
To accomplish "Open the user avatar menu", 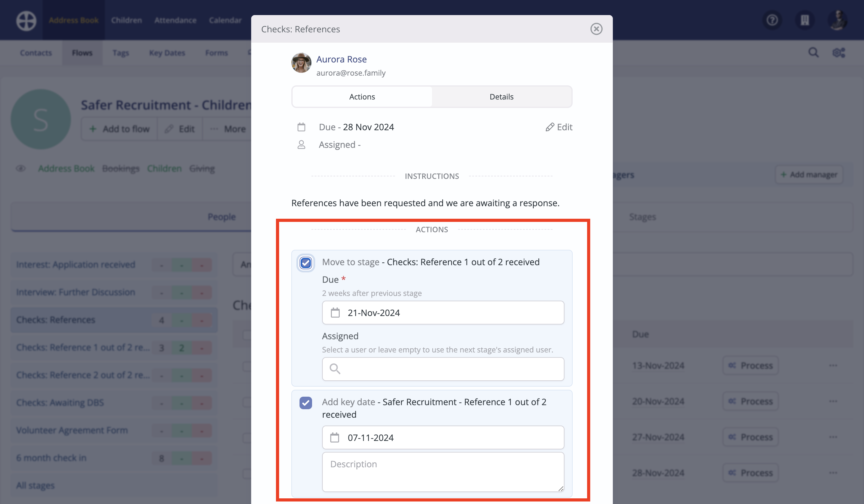I will coord(837,20).
